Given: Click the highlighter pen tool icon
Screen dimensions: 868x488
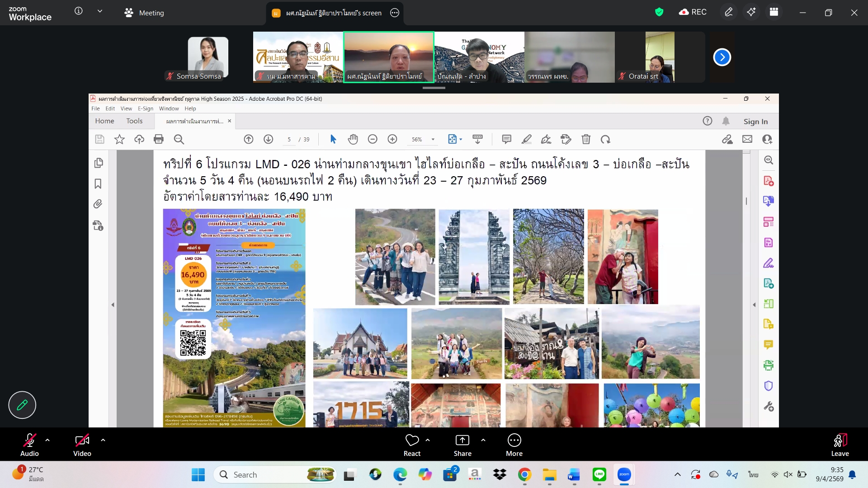Looking at the screenshot, I should (x=526, y=139).
